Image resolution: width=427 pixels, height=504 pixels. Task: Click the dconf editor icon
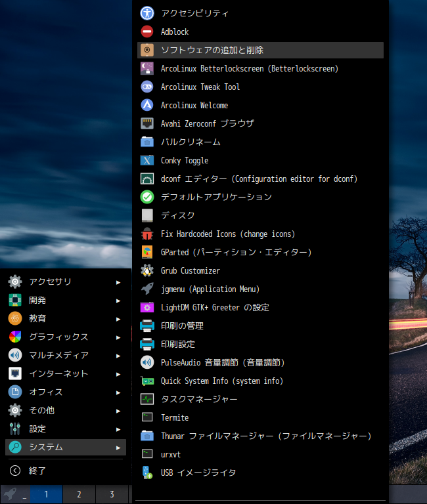[x=147, y=178]
